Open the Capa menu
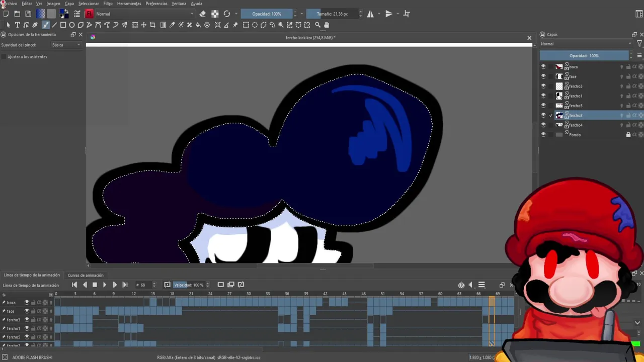The image size is (644, 362). click(69, 4)
